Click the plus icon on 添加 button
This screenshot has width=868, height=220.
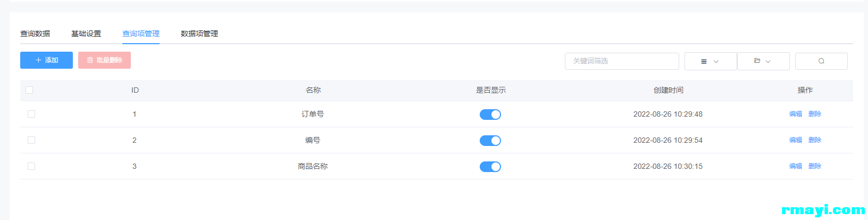click(x=38, y=60)
